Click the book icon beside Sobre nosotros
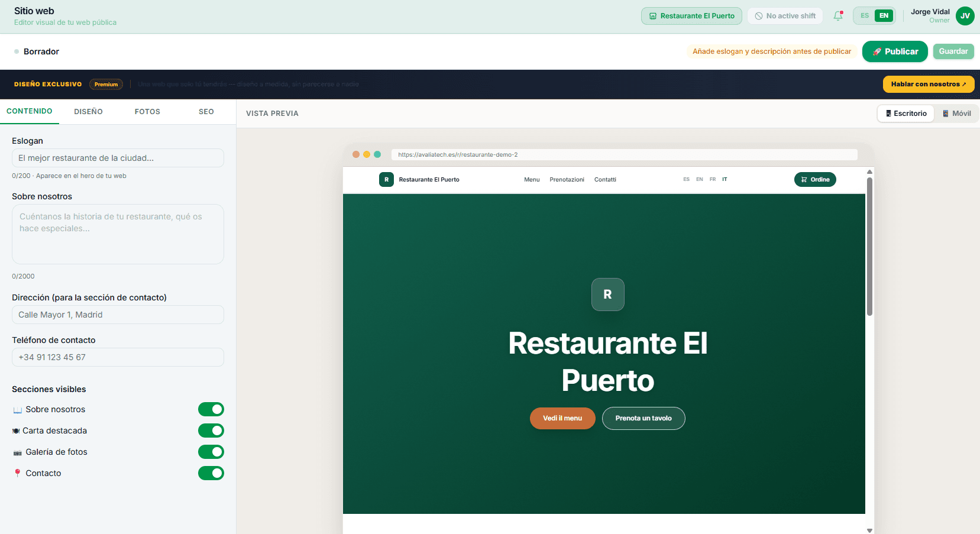The height and width of the screenshot is (534, 980). tap(17, 410)
